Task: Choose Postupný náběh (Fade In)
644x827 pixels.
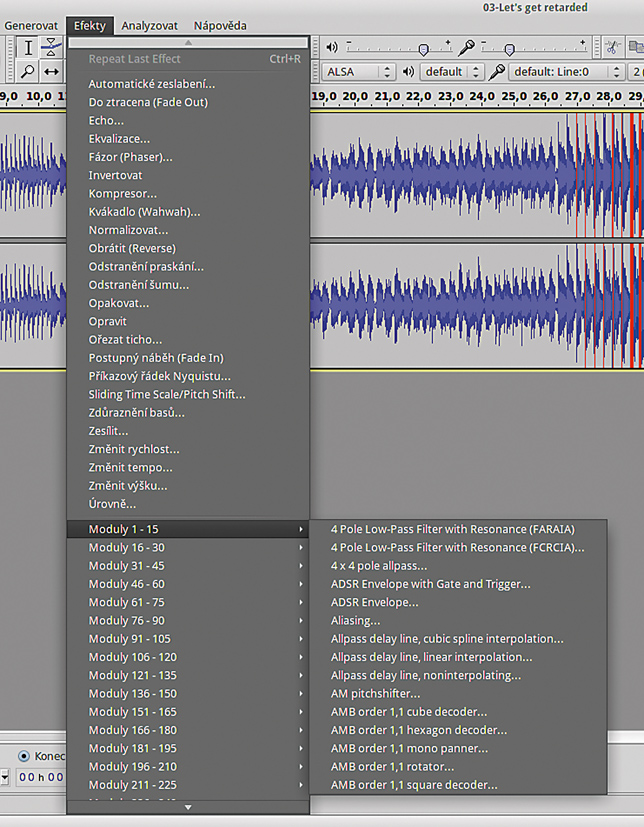Action: [x=188, y=358]
